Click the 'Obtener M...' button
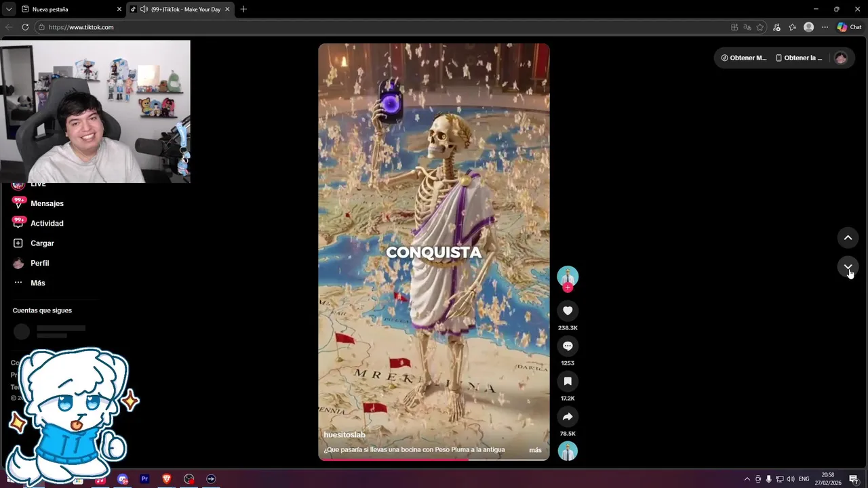The image size is (868, 488). tap(744, 58)
